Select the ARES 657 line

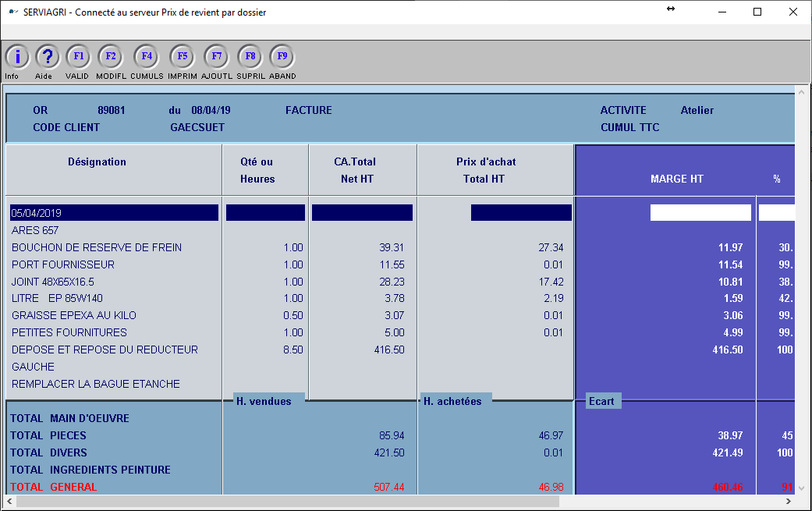(x=34, y=230)
